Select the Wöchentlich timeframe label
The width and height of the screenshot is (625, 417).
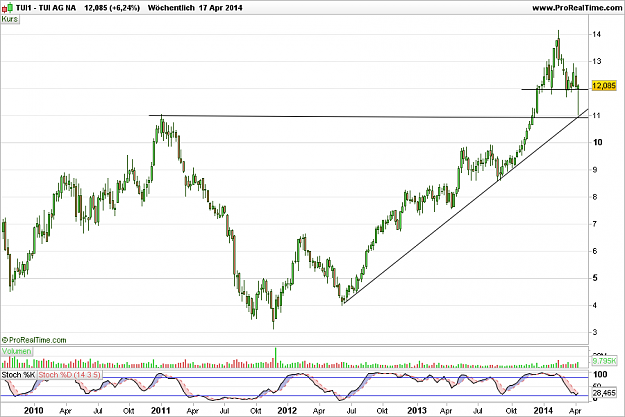171,8
